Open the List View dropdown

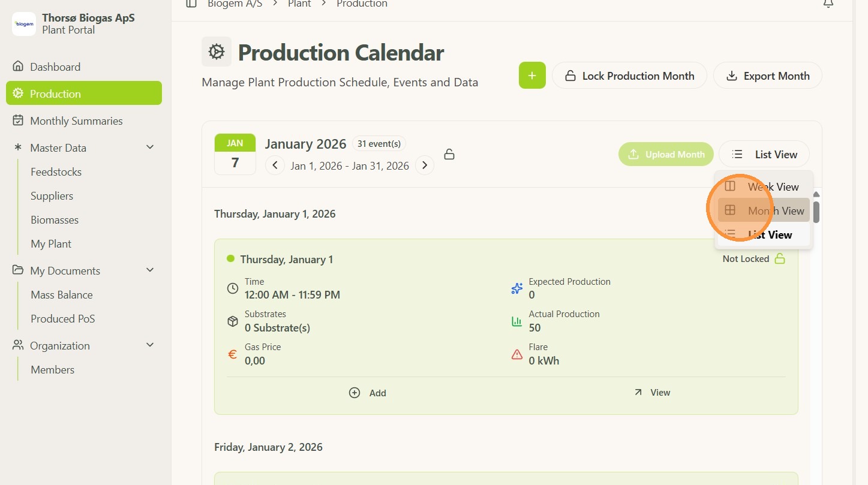764,154
